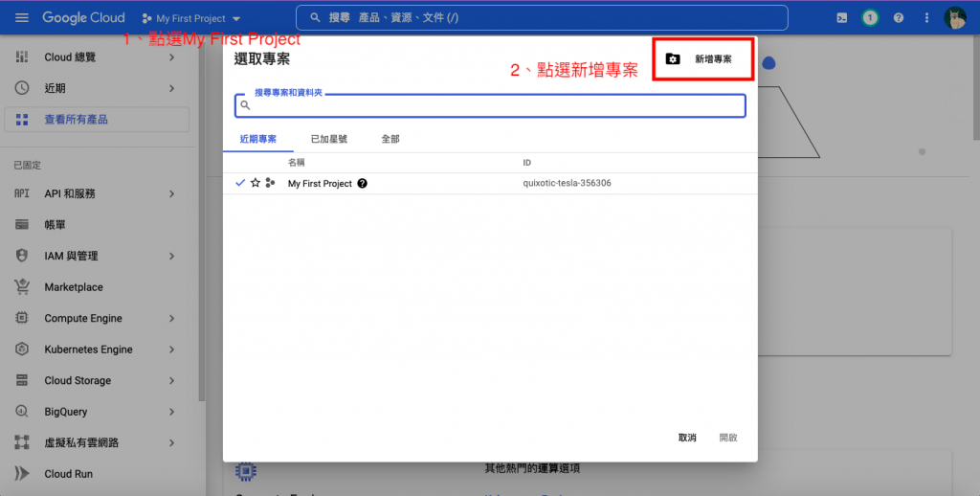Expand the 虛擬私有雲網路 submenu arrow

(171, 442)
